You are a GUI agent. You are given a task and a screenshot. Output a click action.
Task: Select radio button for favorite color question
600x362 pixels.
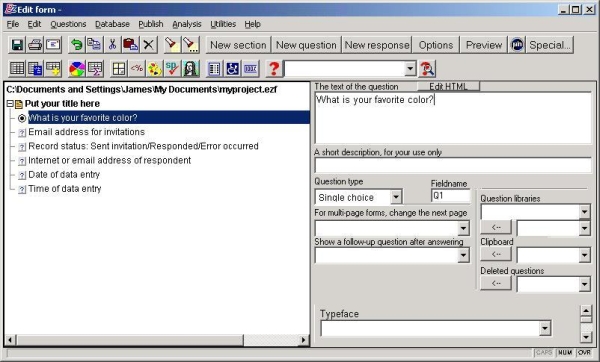click(x=22, y=118)
